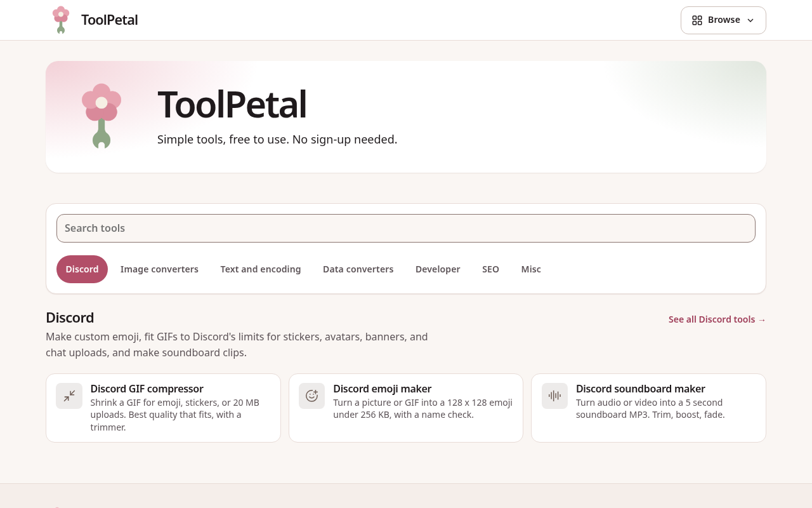Select the Discord category tab
The width and height of the screenshot is (812, 508).
[x=82, y=269]
